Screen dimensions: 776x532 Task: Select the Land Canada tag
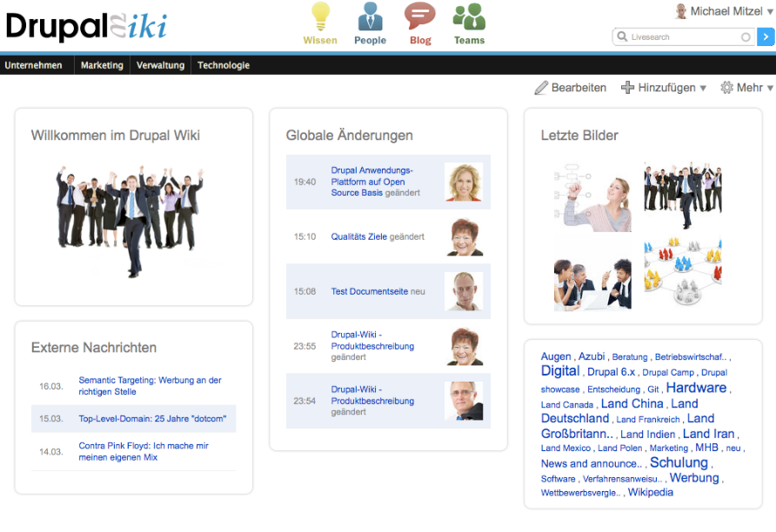(567, 405)
